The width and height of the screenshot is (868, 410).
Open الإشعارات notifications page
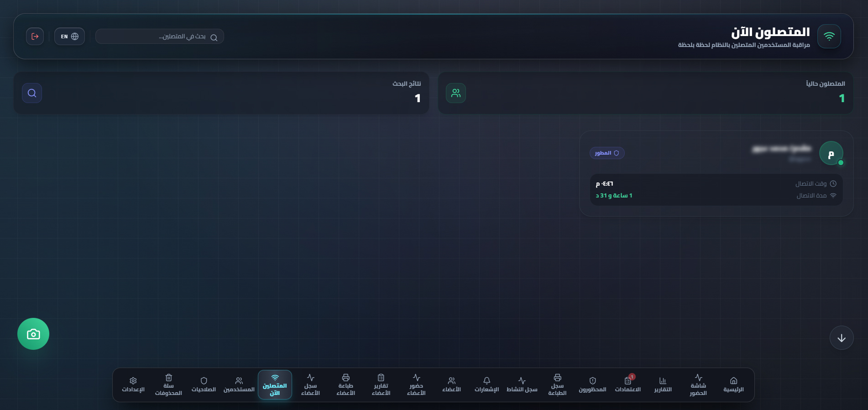coord(486,385)
